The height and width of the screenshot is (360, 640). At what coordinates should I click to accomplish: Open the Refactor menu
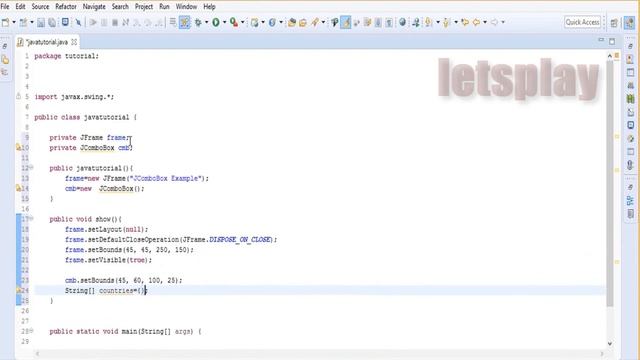[66, 7]
